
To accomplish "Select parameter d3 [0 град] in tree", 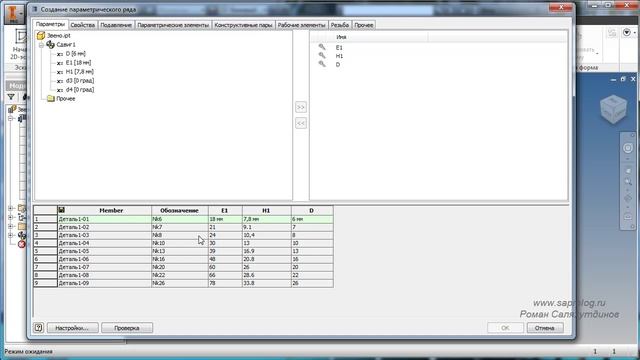I will coord(80,81).
